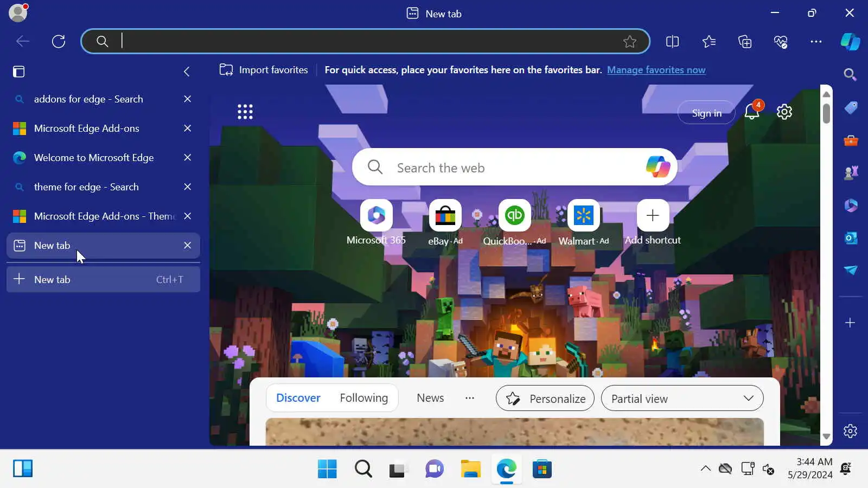The image size is (868, 488).
Task: Click Personalize feed button
Action: (x=545, y=399)
